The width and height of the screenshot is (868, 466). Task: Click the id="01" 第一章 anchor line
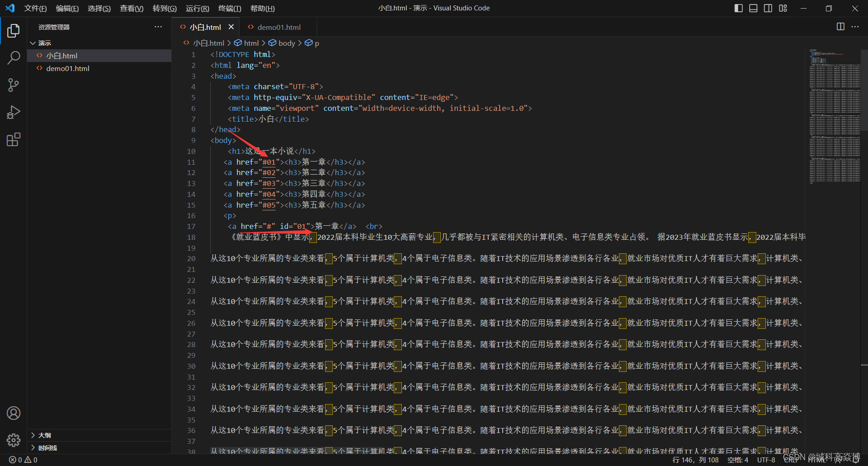[305, 226]
